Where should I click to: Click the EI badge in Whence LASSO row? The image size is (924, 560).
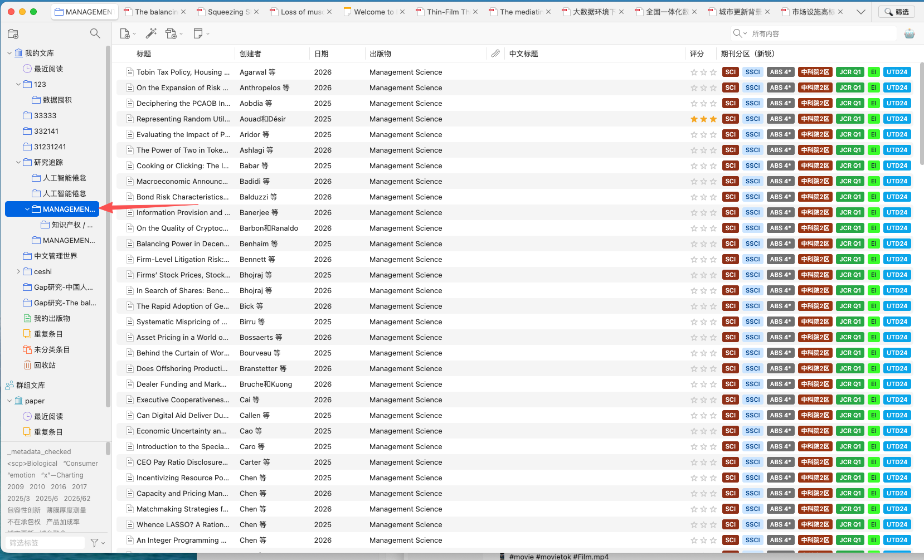pos(874,524)
